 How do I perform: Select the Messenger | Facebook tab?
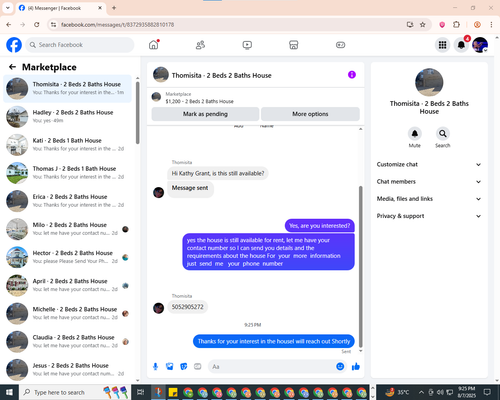[60, 8]
